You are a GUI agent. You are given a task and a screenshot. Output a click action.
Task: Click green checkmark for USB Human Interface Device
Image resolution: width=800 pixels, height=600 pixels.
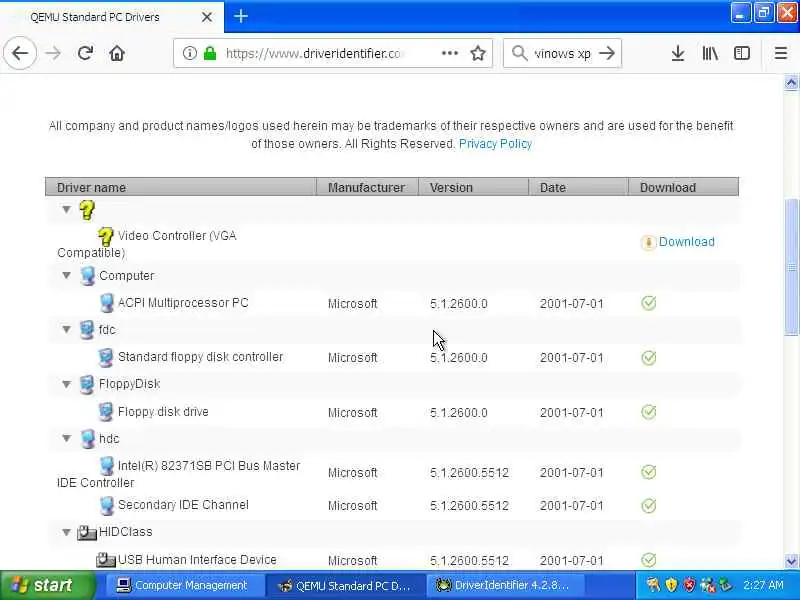[648, 560]
